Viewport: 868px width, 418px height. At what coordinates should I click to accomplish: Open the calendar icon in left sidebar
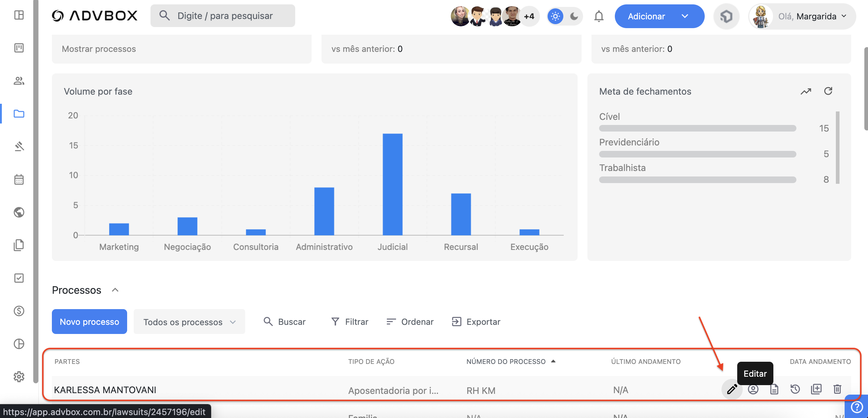pyautogui.click(x=19, y=179)
